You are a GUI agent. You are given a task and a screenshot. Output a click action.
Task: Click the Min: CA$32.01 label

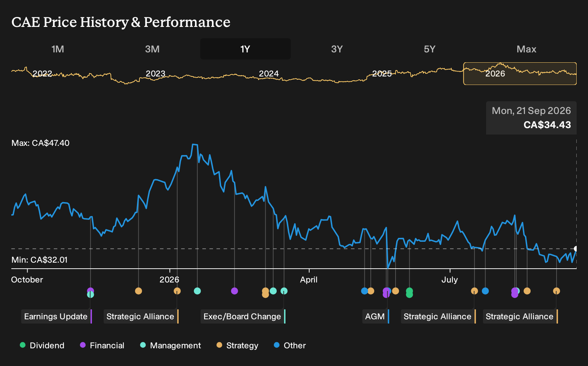(39, 260)
